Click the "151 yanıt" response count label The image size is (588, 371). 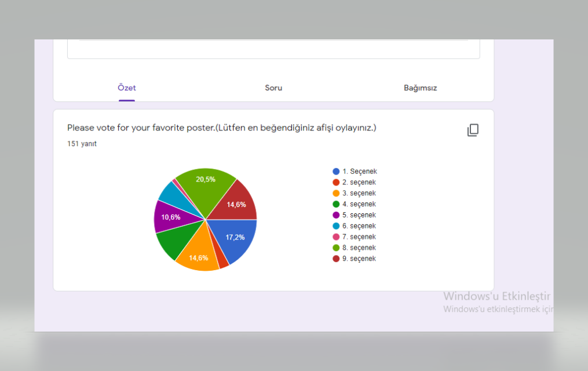[x=82, y=143]
